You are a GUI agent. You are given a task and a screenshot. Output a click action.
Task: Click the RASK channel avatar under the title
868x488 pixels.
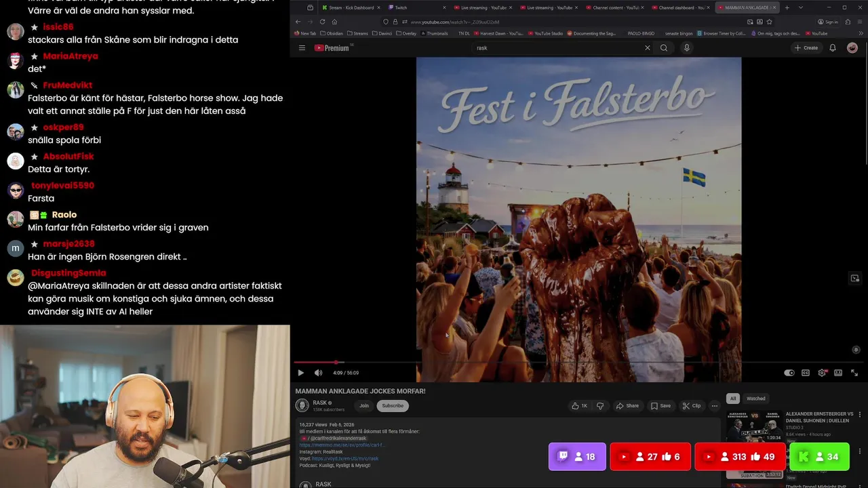[302, 405]
